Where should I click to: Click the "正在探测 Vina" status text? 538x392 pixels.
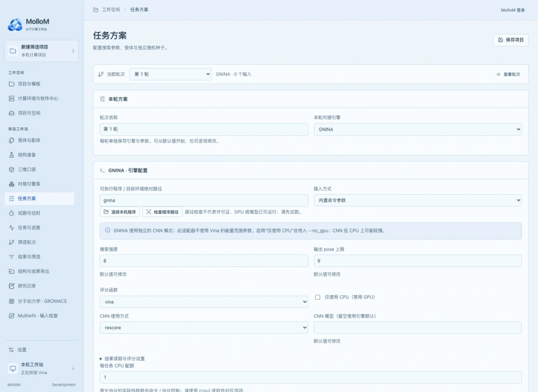click(x=34, y=373)
